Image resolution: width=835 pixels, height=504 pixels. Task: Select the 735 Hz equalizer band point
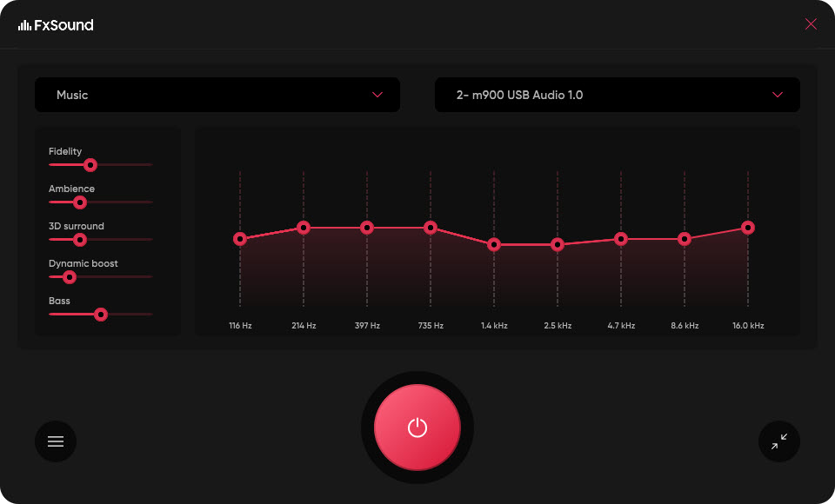431,228
